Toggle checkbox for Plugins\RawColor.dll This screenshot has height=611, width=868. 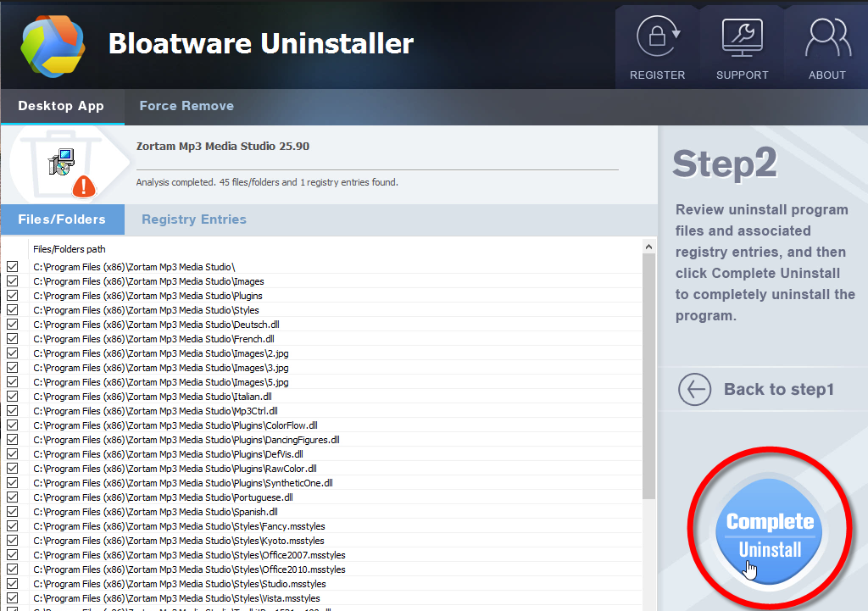click(12, 469)
